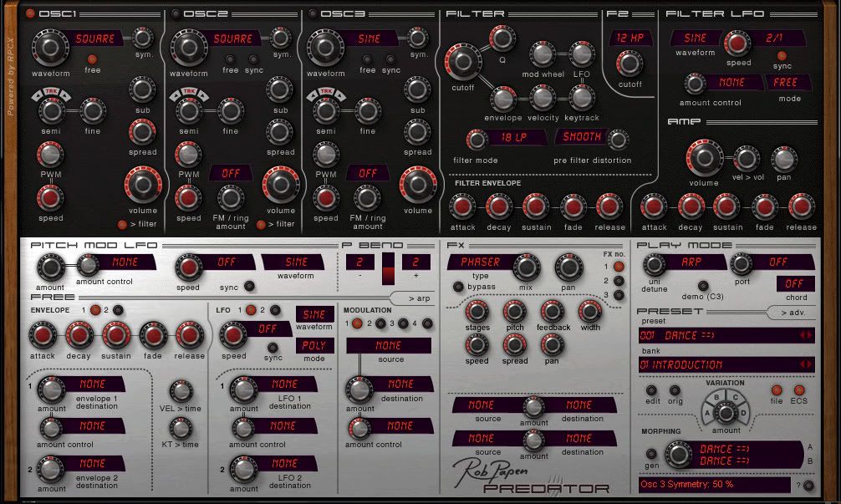Toggle demo (C3) LED

tap(702, 286)
